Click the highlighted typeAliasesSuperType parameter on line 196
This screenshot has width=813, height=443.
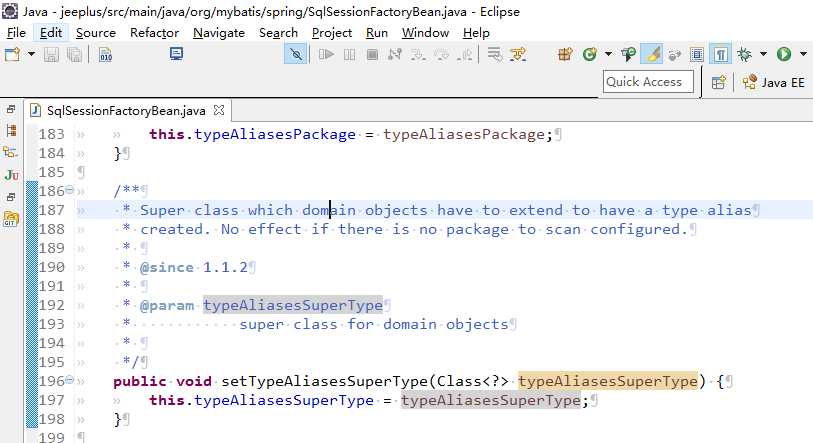608,381
